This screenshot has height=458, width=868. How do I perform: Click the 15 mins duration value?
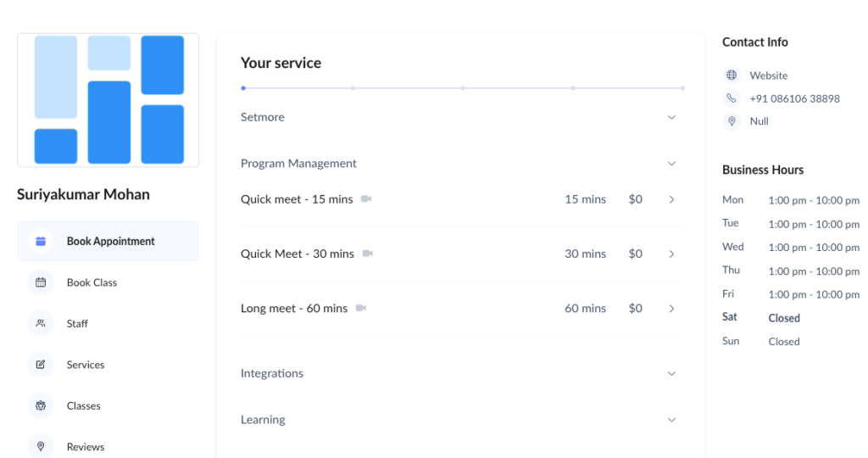click(x=585, y=199)
